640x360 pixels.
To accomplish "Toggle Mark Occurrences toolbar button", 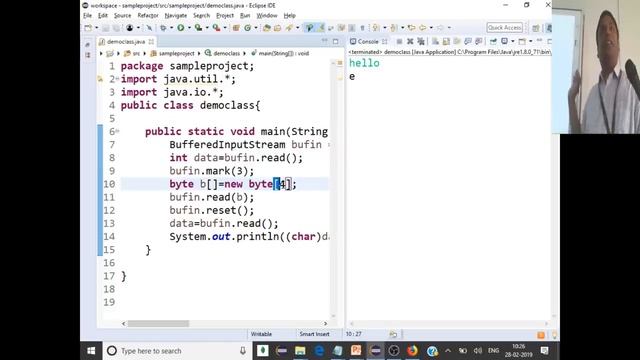I will [x=321, y=28].
